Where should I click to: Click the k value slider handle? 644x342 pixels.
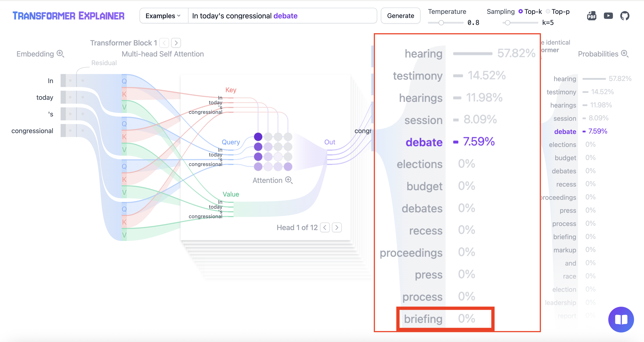click(x=507, y=23)
